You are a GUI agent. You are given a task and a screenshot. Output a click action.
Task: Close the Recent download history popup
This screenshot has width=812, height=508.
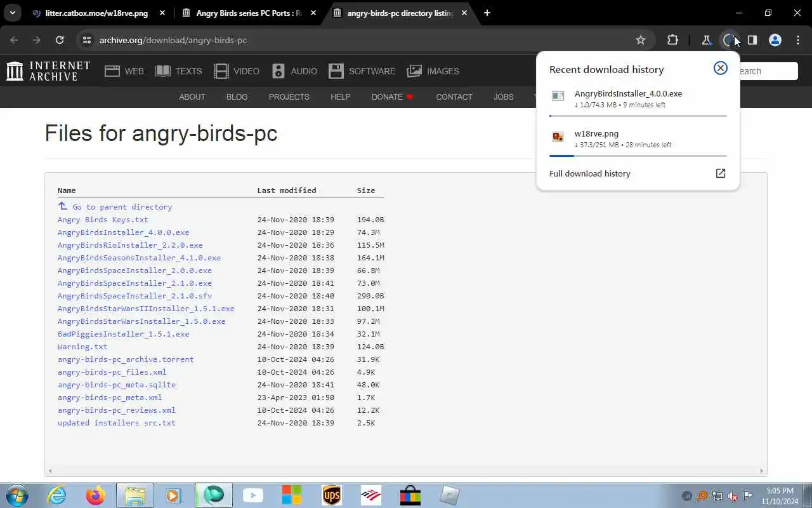click(x=721, y=68)
